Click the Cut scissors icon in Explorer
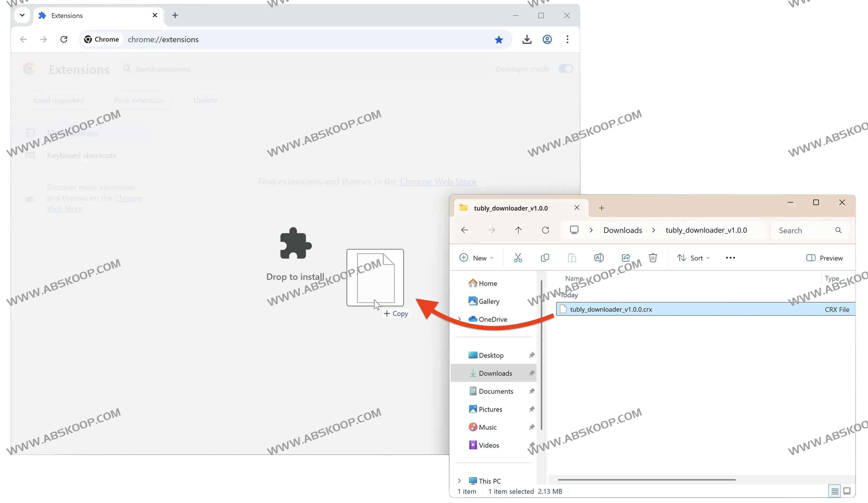 [518, 258]
